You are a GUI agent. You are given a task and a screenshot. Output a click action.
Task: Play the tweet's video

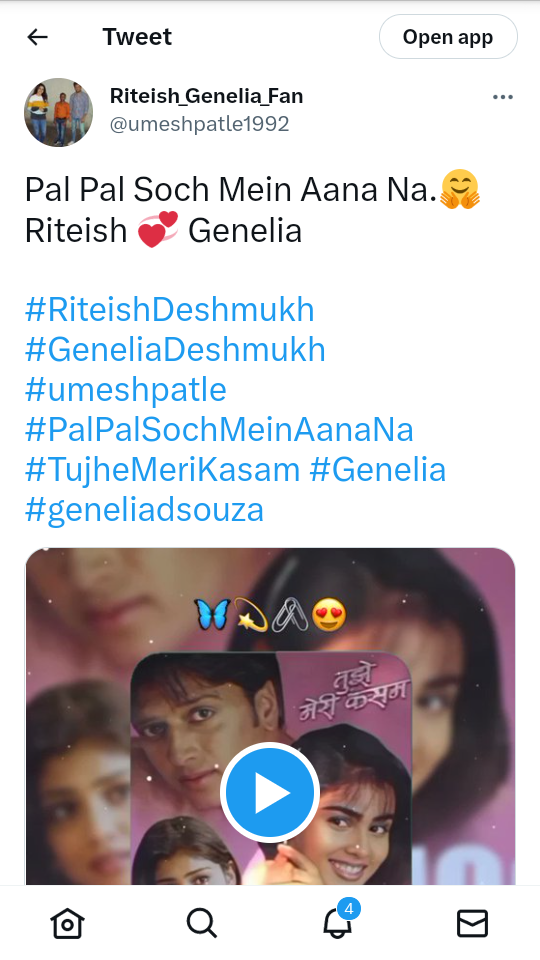[x=270, y=792]
